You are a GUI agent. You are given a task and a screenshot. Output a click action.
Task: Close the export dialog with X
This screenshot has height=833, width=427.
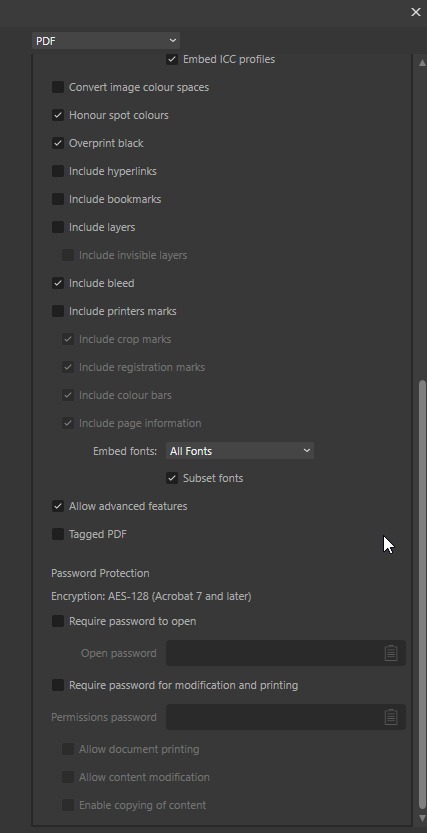point(416,12)
